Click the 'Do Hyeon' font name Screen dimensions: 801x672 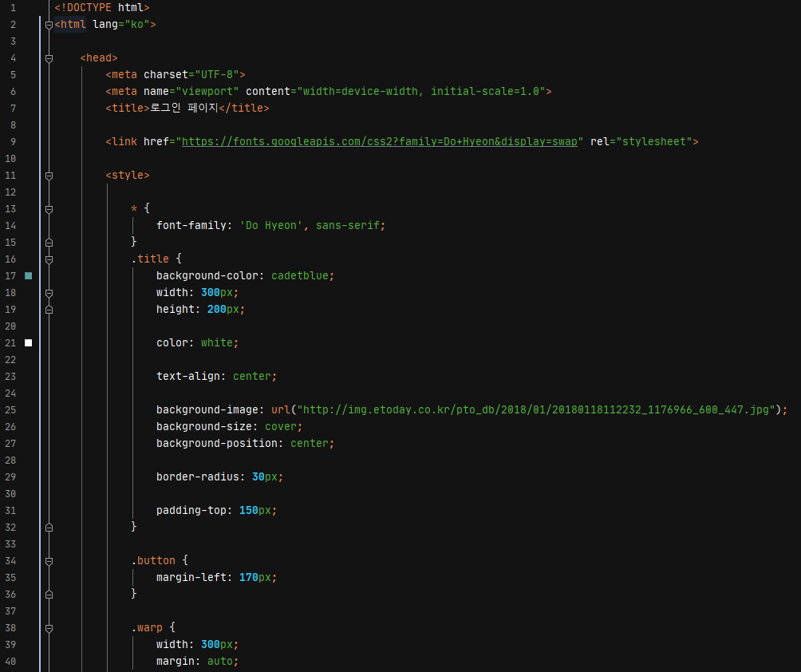click(271, 225)
